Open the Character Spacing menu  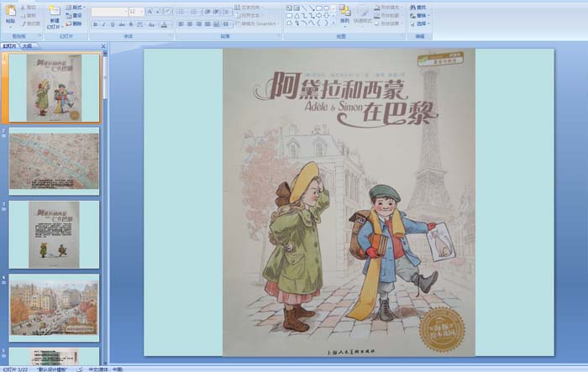(x=140, y=24)
